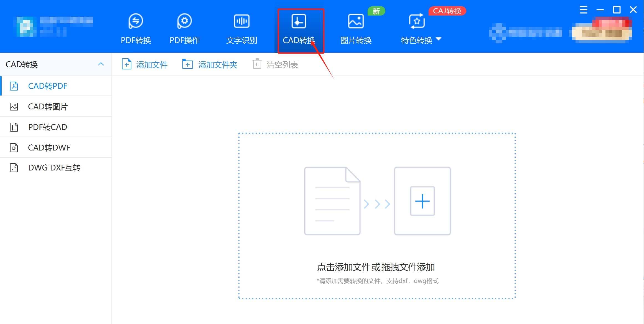Collapse the CAD转换 sidebar section chevron
The image size is (644, 324).
point(101,64)
